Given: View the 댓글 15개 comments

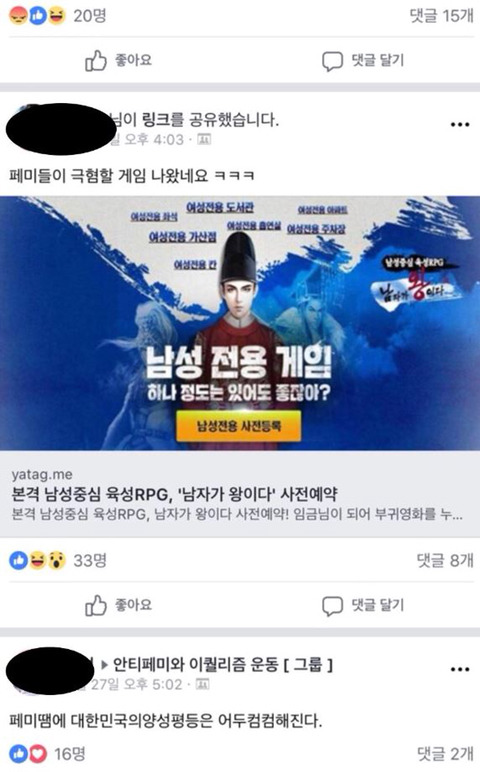Looking at the screenshot, I should click(x=442, y=16).
